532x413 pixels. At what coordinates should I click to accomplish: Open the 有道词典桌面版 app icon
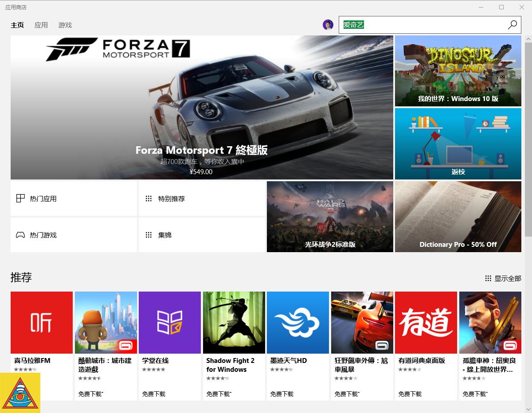[x=426, y=323]
